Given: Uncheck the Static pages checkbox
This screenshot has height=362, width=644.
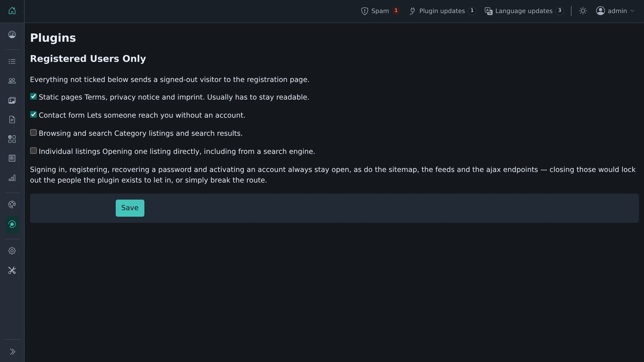Looking at the screenshot, I should pyautogui.click(x=33, y=96).
